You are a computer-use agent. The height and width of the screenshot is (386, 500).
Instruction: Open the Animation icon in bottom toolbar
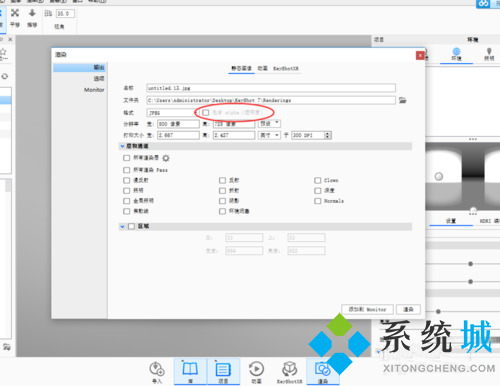tap(256, 372)
